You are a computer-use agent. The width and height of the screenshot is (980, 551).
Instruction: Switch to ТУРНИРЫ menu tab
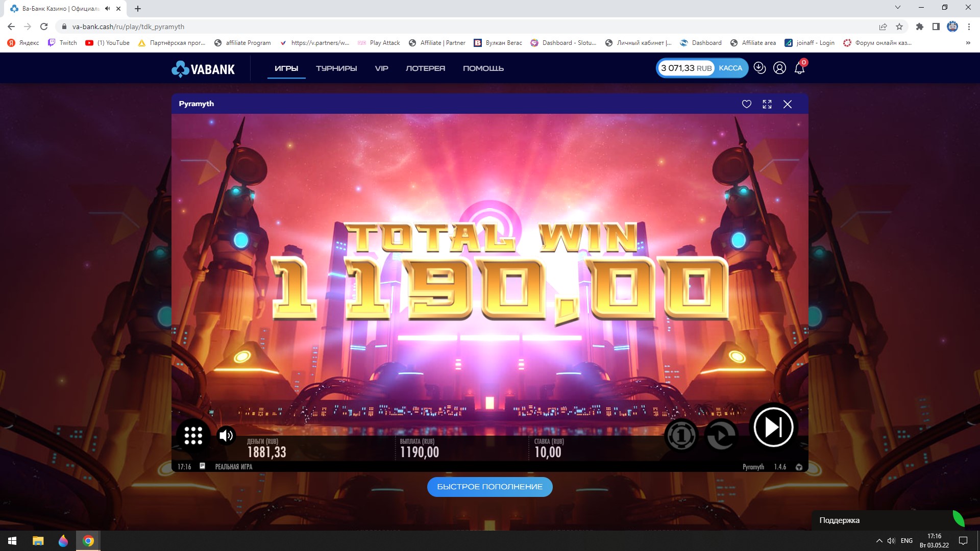[x=336, y=68]
